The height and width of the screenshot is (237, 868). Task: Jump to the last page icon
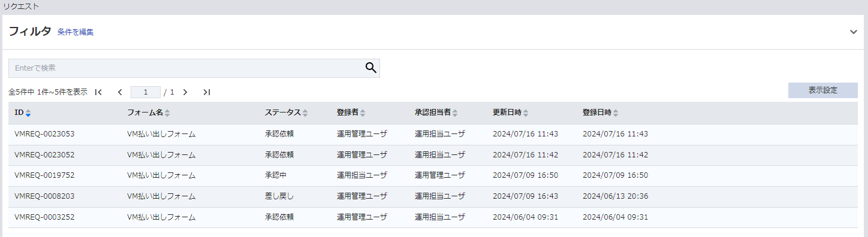point(207,92)
